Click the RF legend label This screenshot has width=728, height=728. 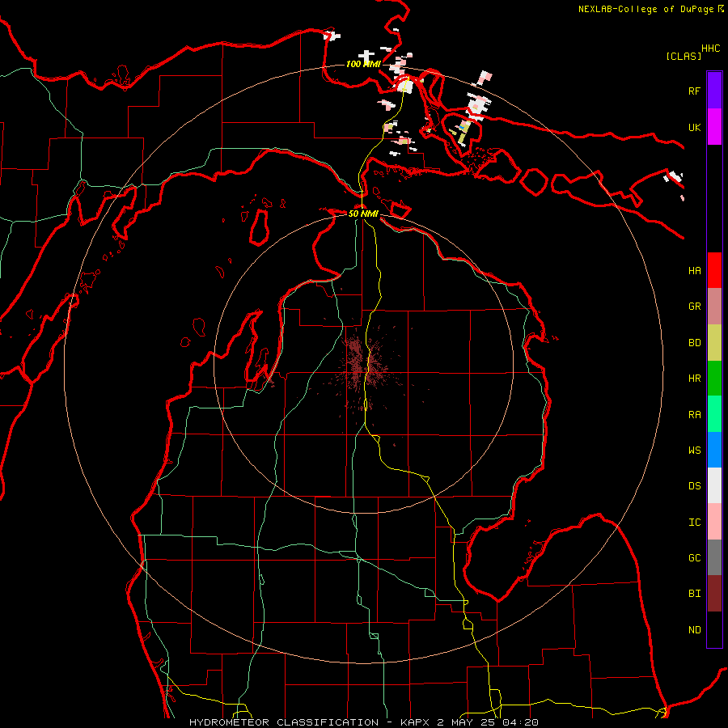694,91
